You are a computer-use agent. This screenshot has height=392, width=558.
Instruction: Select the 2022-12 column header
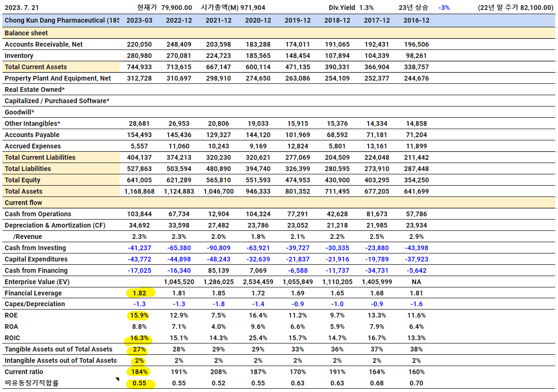pyautogui.click(x=179, y=20)
